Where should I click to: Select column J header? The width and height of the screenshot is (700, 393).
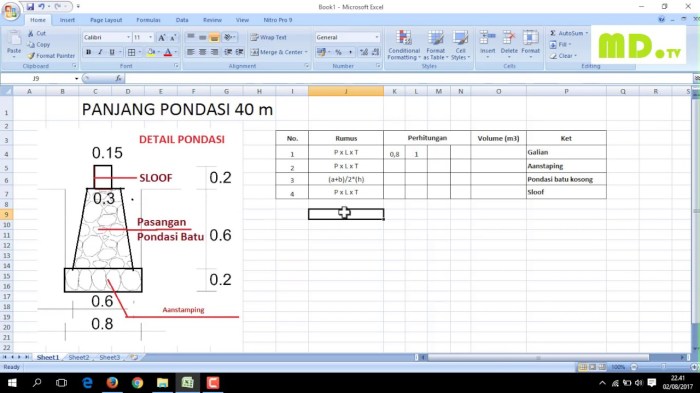tap(346, 91)
